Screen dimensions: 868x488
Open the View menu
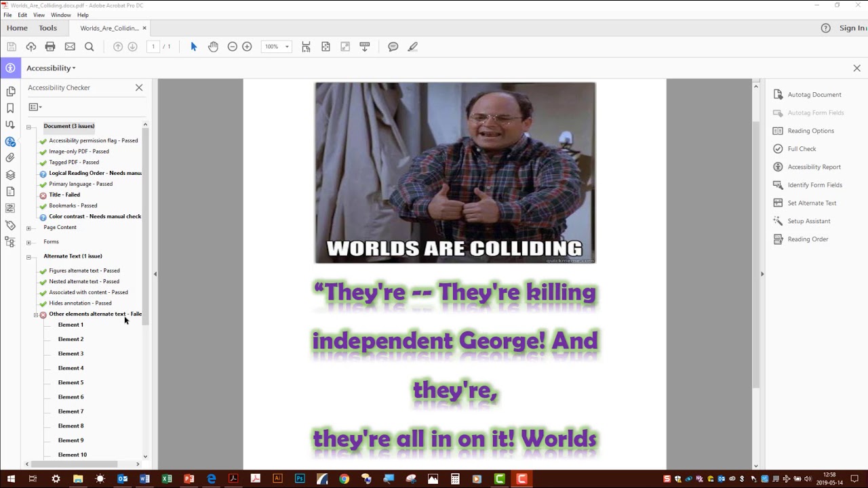39,15
